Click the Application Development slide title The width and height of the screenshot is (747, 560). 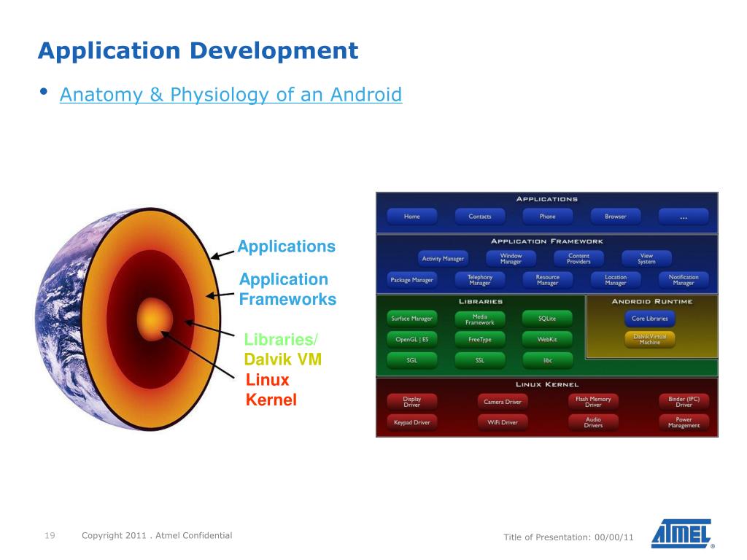point(198,51)
